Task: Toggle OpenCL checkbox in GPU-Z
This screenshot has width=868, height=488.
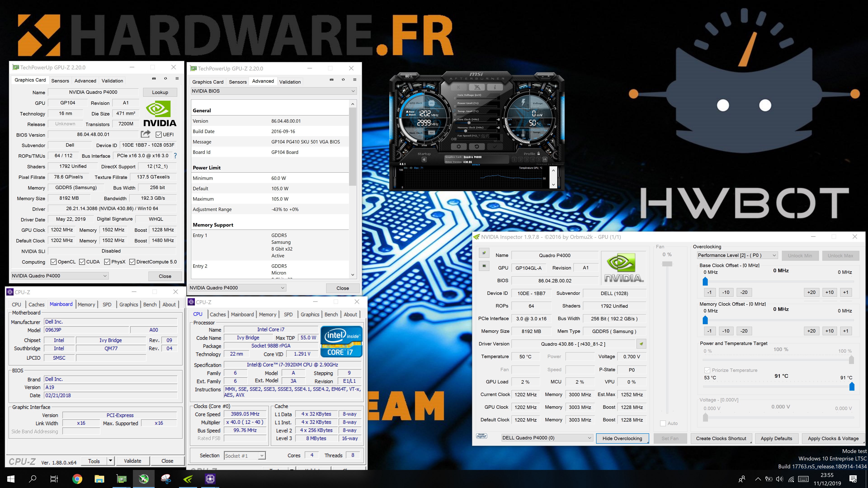Action: pos(53,262)
